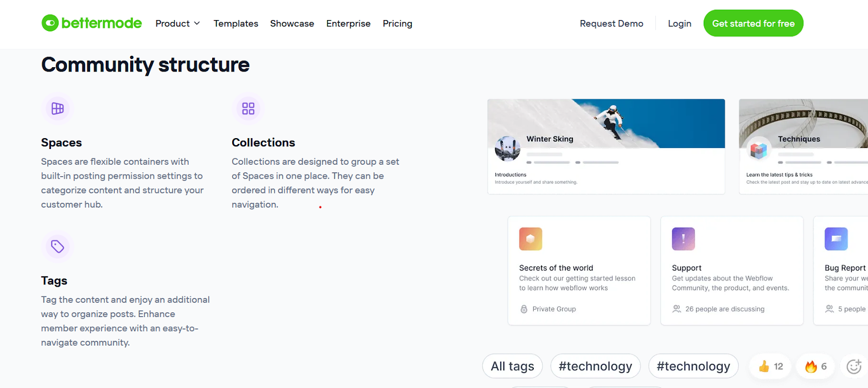Select the Tags heading
The width and height of the screenshot is (868, 388).
[54, 281]
